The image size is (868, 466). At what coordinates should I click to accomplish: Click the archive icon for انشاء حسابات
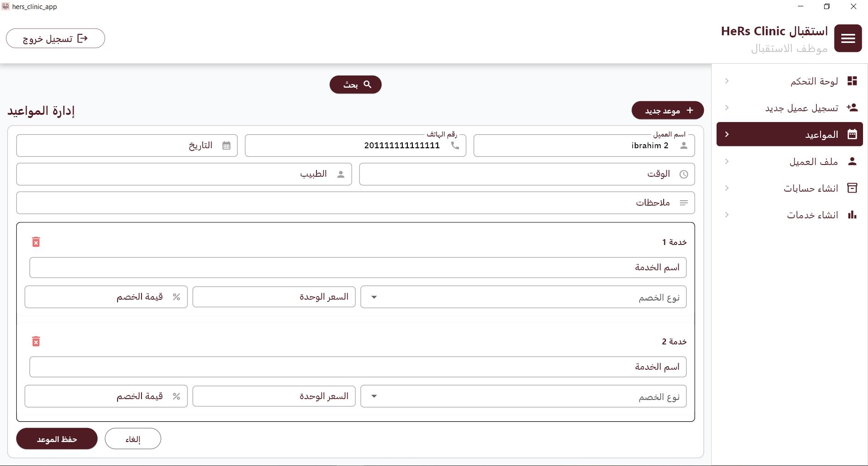click(852, 188)
